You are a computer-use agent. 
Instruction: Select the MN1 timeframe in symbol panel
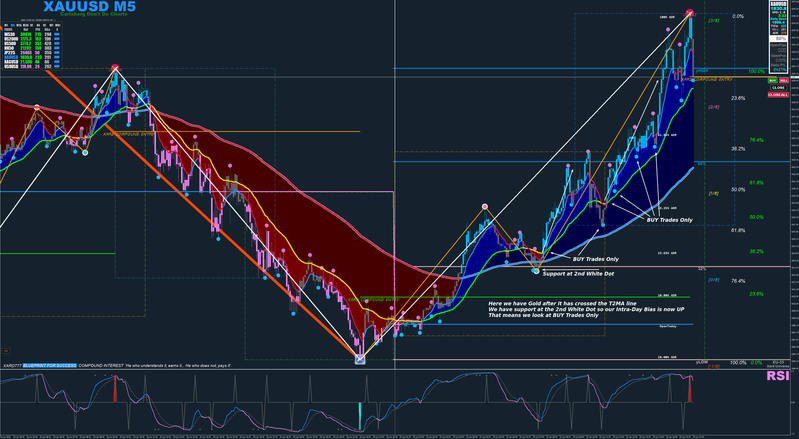click(58, 25)
